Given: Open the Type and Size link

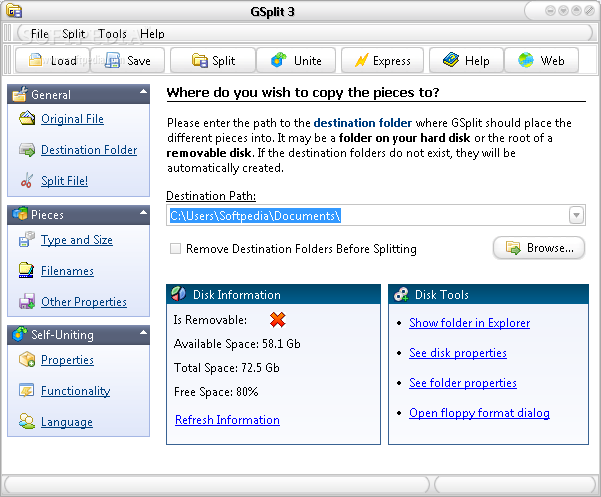Looking at the screenshot, I should 77,240.
